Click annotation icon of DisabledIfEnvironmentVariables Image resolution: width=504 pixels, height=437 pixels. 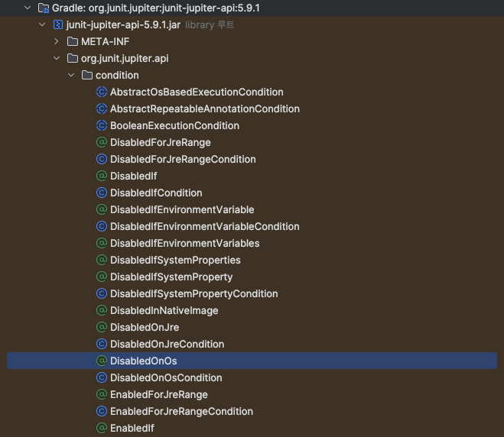point(102,243)
